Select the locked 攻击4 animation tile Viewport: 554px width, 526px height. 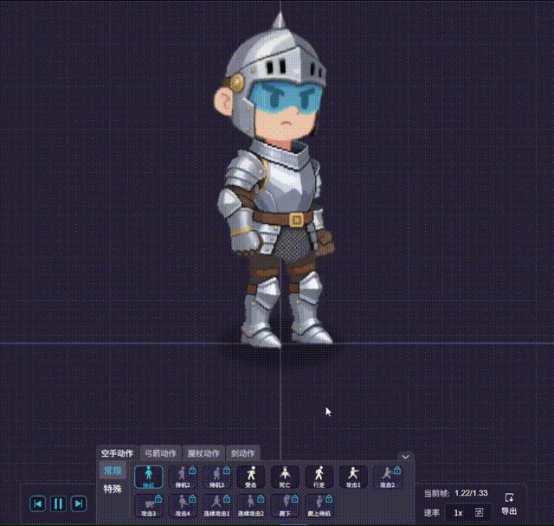tap(183, 506)
